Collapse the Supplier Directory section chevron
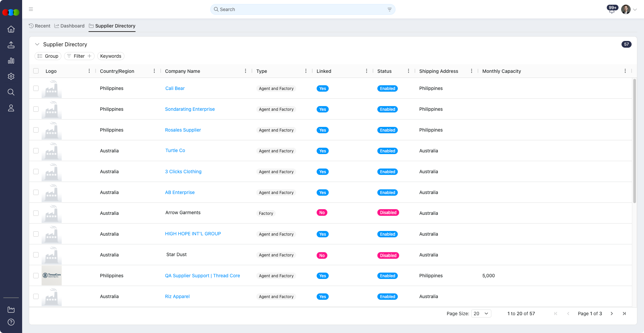Image resolution: width=644 pixels, height=333 pixels. [37, 44]
